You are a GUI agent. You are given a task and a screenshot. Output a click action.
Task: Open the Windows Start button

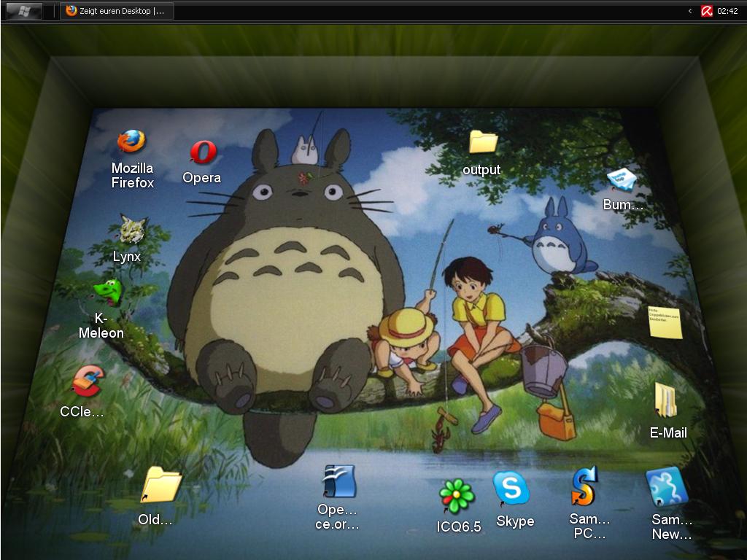pyautogui.click(x=23, y=11)
